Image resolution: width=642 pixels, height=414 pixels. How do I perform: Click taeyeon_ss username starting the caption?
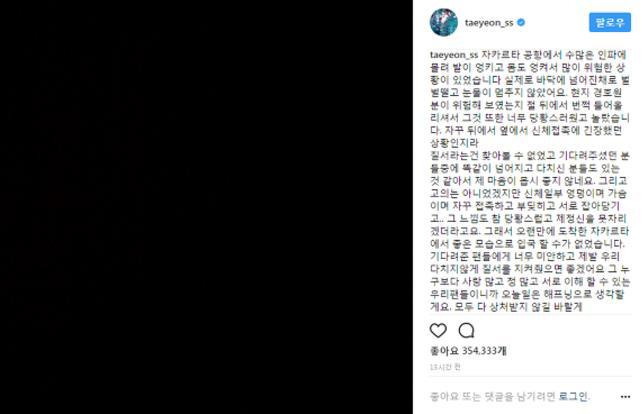[454, 55]
